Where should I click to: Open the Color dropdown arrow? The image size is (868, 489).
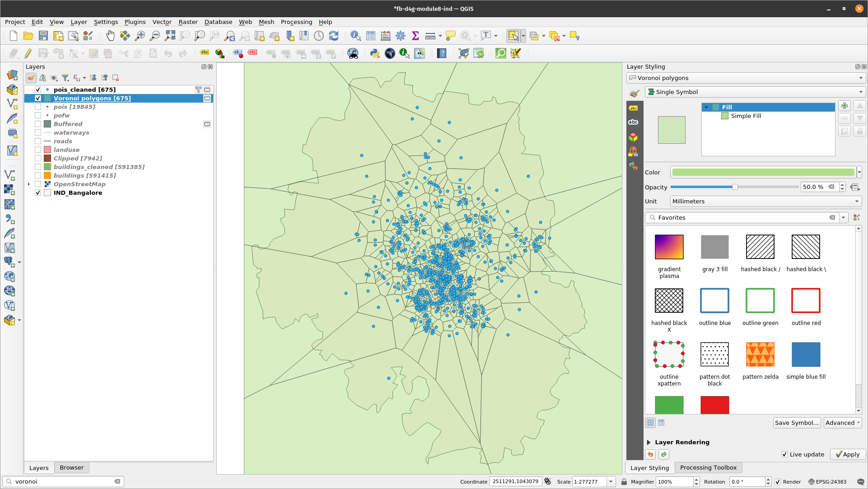click(859, 172)
